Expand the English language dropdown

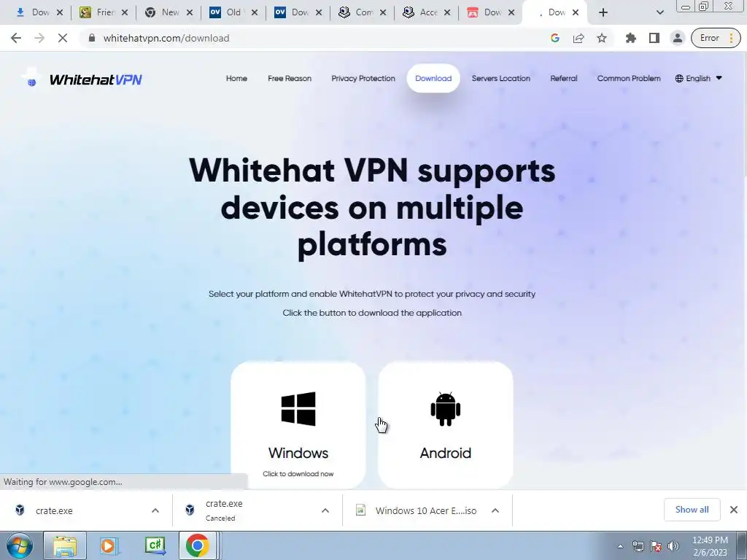click(x=698, y=78)
